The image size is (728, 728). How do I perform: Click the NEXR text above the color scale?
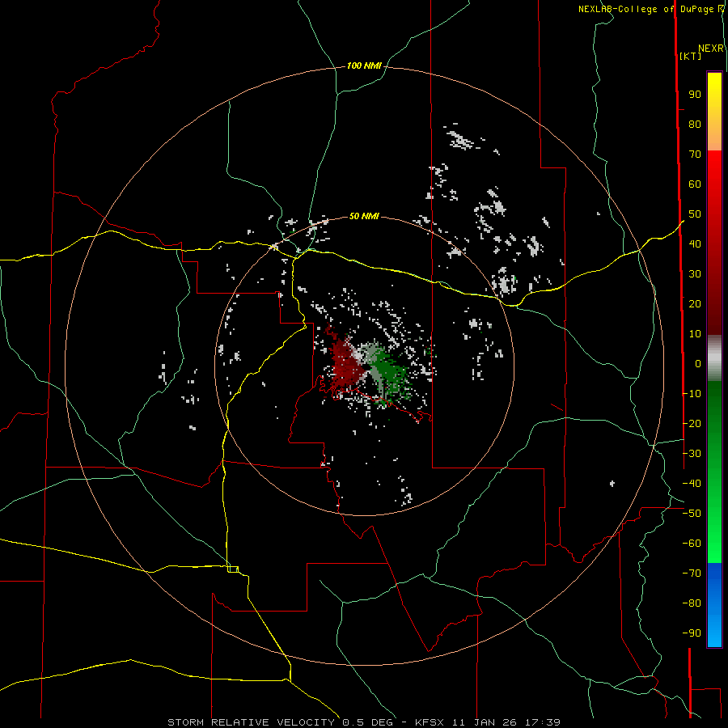click(711, 49)
